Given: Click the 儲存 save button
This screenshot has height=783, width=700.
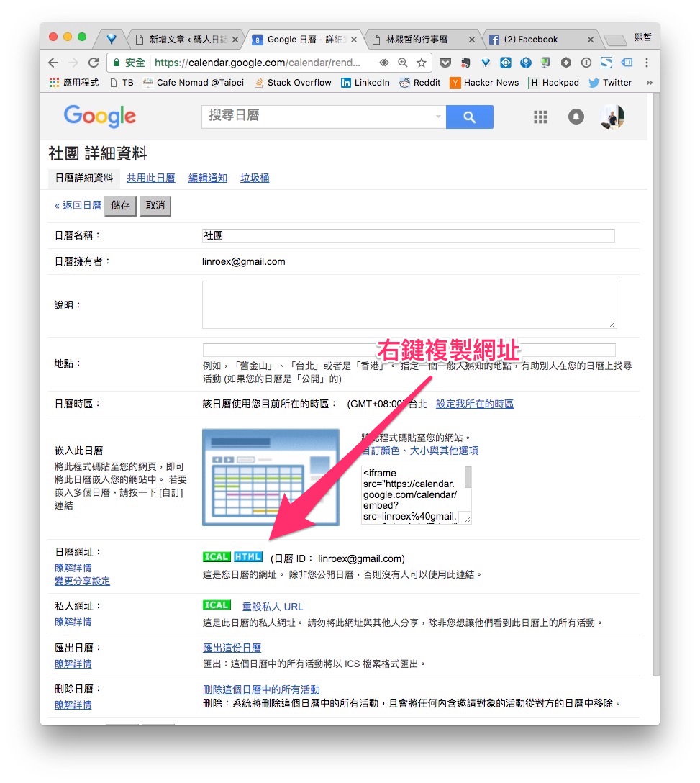Looking at the screenshot, I should [120, 206].
